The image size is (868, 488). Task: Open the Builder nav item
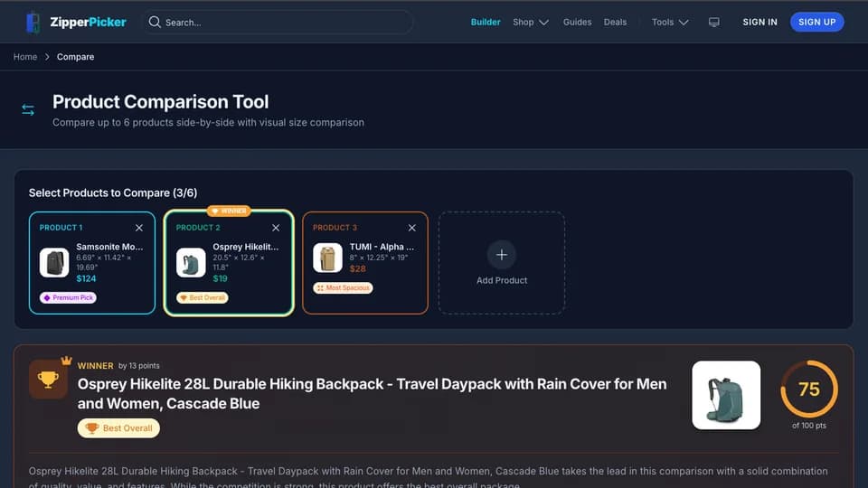(486, 22)
